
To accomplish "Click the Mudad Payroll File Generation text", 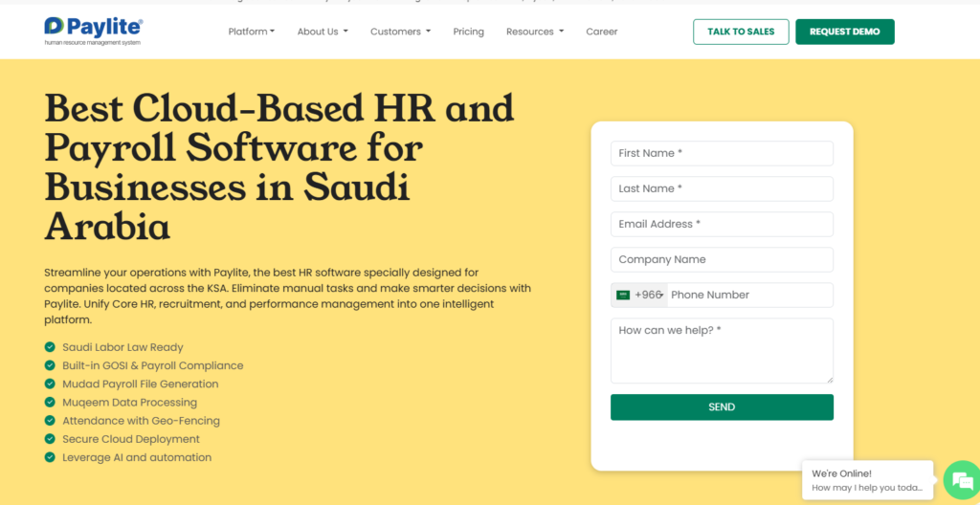I will [141, 384].
